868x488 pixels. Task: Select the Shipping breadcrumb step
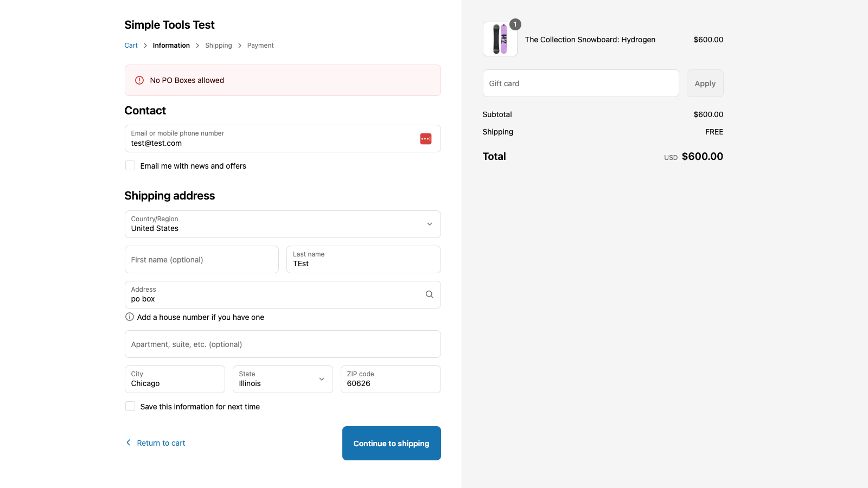(x=218, y=46)
